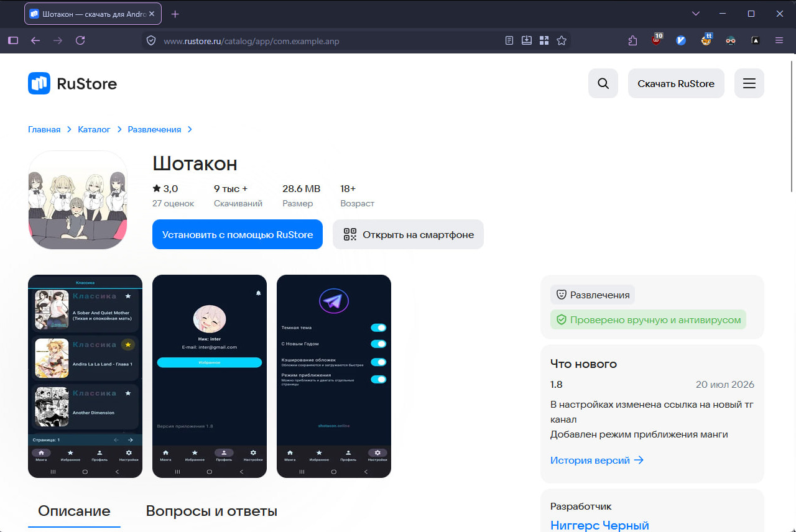Close the RuStore browser tab
This screenshot has height=532, width=796.
point(152,14)
